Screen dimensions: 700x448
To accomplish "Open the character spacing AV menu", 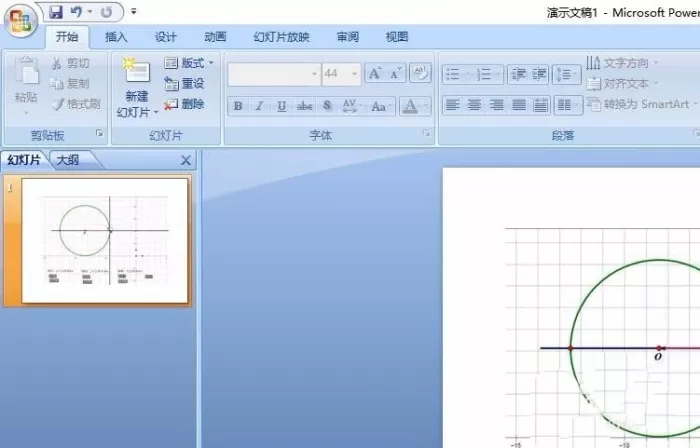I will point(351,106).
